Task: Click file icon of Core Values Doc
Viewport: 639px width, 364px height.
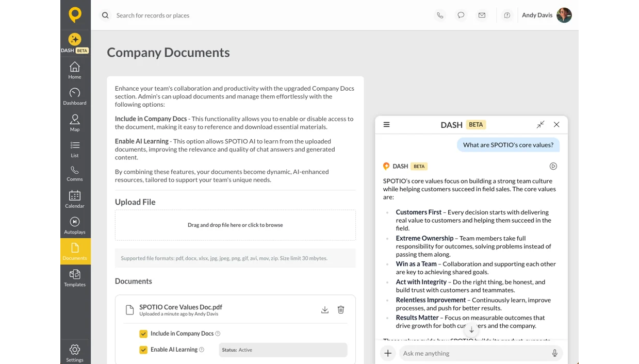Action: pyautogui.click(x=129, y=310)
